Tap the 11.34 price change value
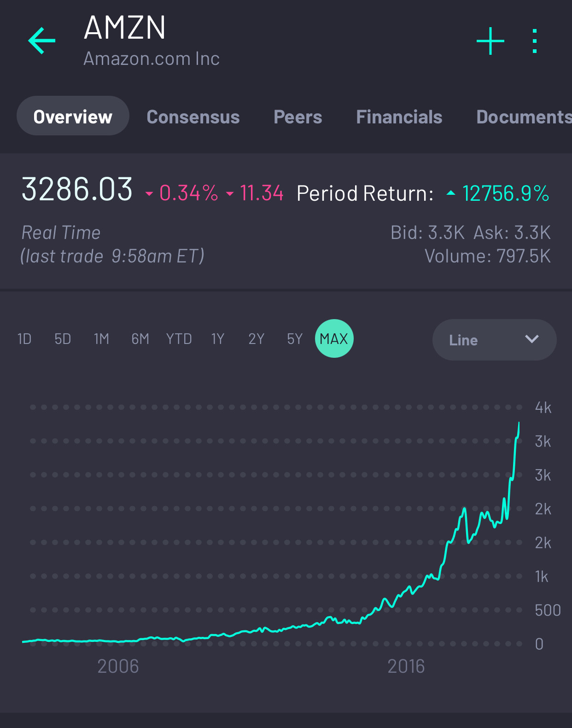 262,193
